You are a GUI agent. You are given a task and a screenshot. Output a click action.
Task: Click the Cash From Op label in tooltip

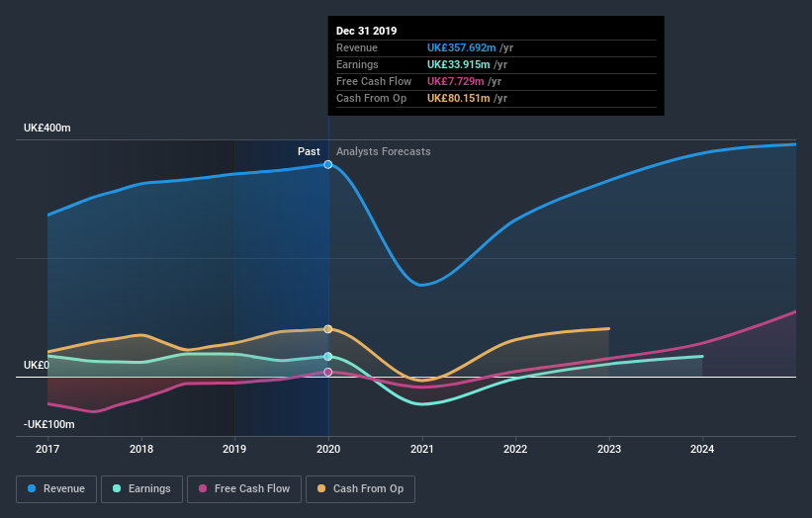tap(371, 98)
